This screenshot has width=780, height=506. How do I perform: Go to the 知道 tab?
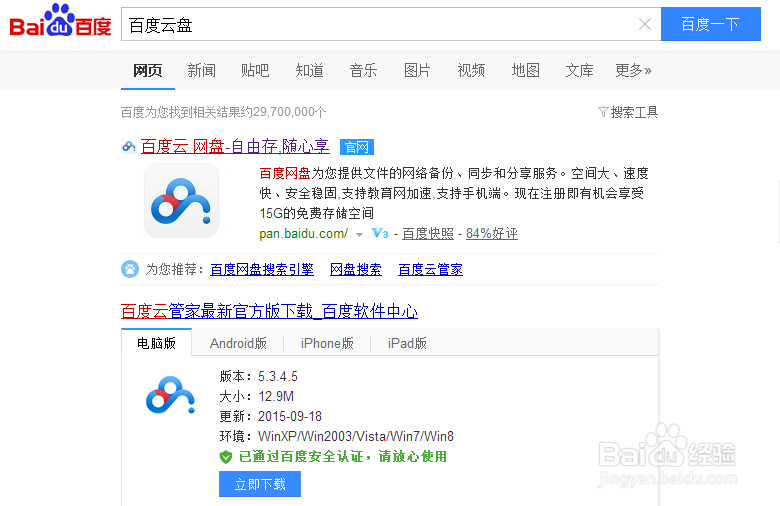click(x=309, y=71)
